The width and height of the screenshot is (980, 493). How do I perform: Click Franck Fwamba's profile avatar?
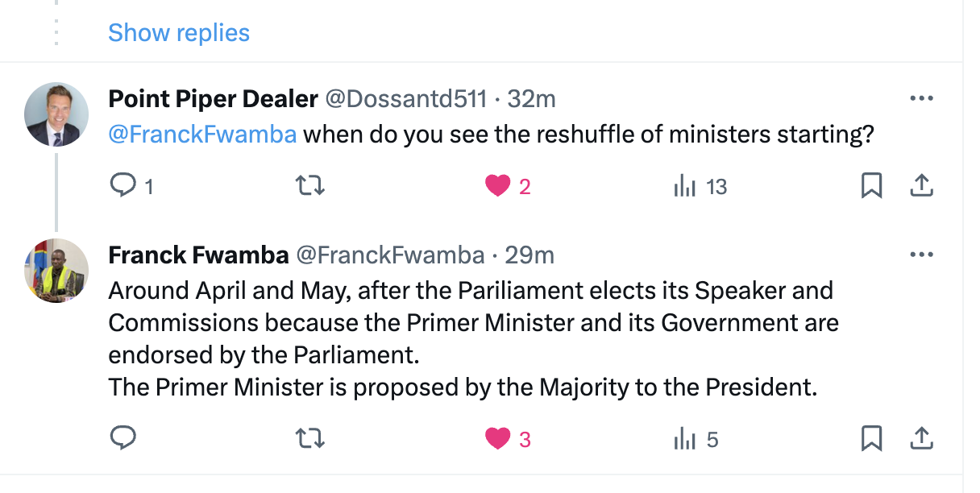[x=56, y=271]
